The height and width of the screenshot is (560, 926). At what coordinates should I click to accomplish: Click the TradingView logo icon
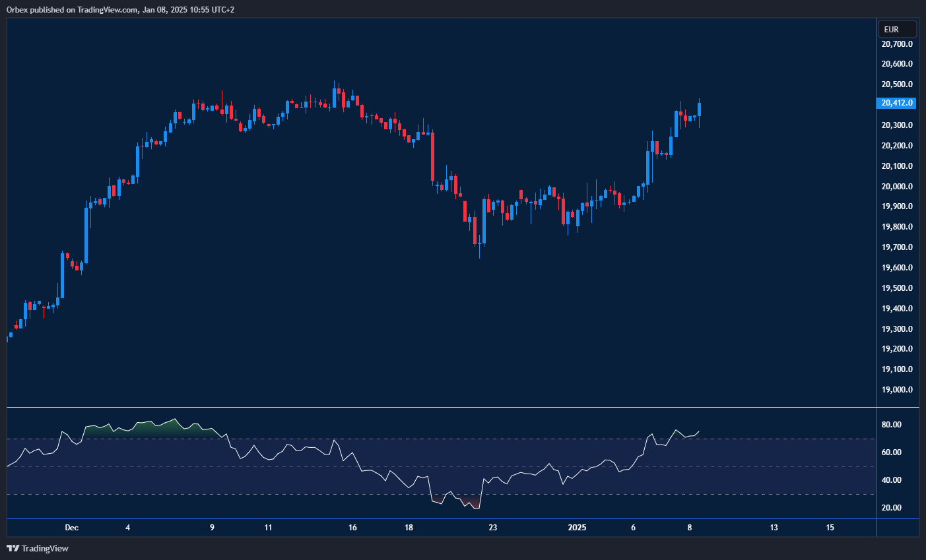[x=13, y=548]
